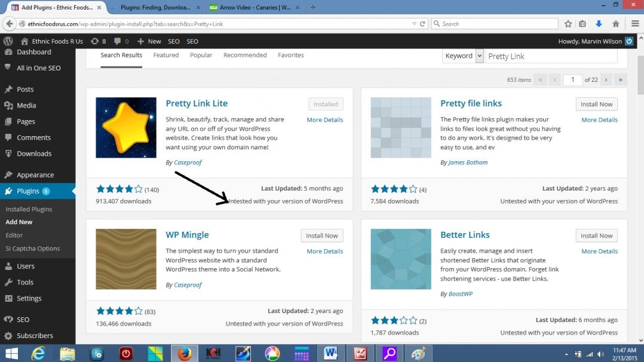The width and height of the screenshot is (644, 362).
Task: Switch to Arrow Video browser tab
Action: point(254,7)
